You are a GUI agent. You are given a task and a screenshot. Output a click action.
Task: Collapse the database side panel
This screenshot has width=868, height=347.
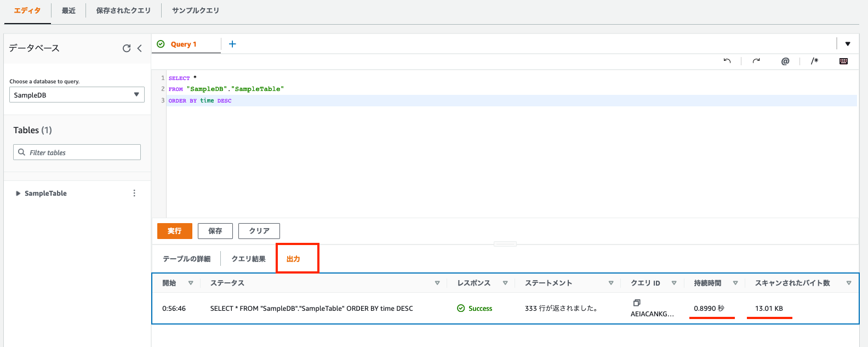pyautogui.click(x=140, y=48)
